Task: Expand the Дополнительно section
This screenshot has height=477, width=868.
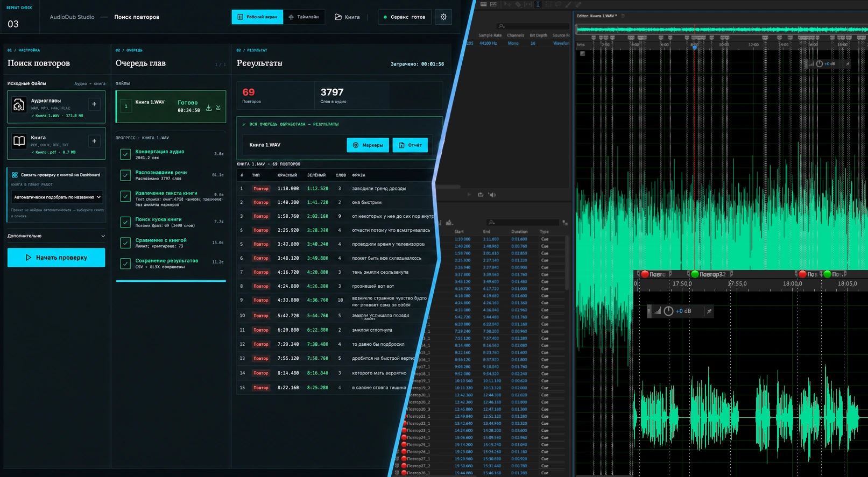Action: click(x=57, y=236)
